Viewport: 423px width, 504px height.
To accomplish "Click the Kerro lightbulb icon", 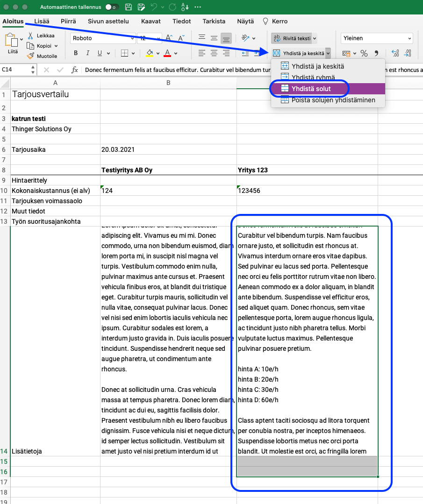I will tap(265, 21).
